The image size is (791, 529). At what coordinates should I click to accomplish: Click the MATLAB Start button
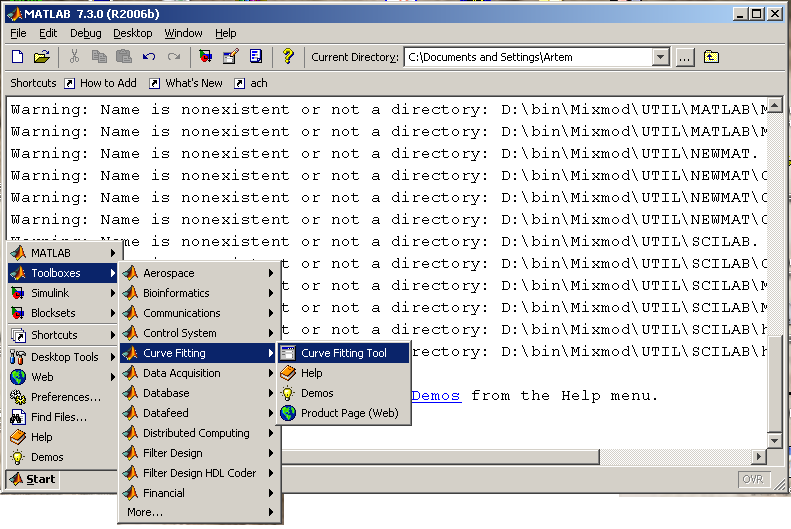pos(33,479)
